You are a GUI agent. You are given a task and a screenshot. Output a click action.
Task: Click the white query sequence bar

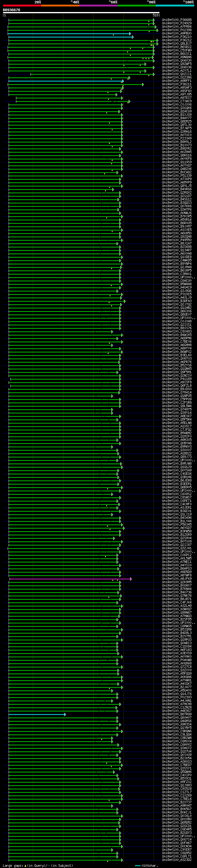81,13
